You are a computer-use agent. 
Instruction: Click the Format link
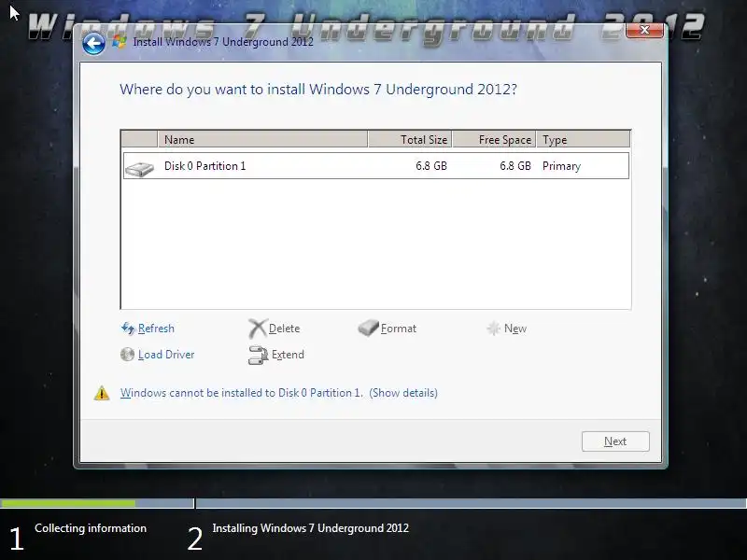coord(399,329)
